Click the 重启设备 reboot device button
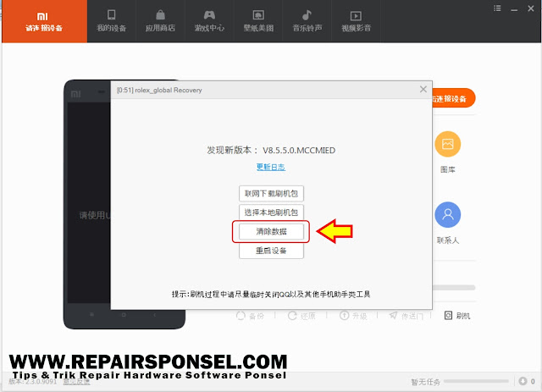This screenshot has width=542, height=392. pyautogui.click(x=271, y=251)
